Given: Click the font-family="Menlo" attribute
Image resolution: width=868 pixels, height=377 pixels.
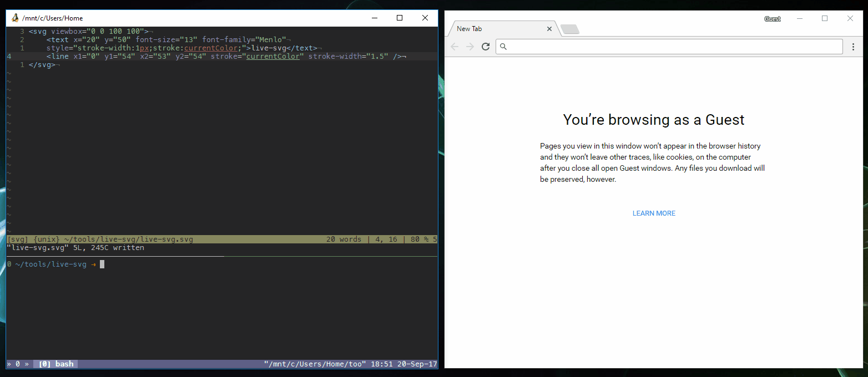Looking at the screenshot, I should click(244, 40).
